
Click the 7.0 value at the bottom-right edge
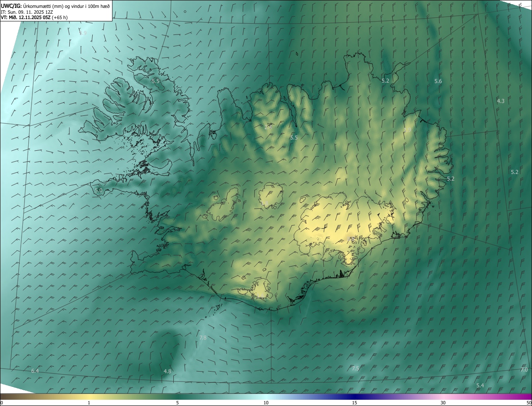tap(524, 369)
